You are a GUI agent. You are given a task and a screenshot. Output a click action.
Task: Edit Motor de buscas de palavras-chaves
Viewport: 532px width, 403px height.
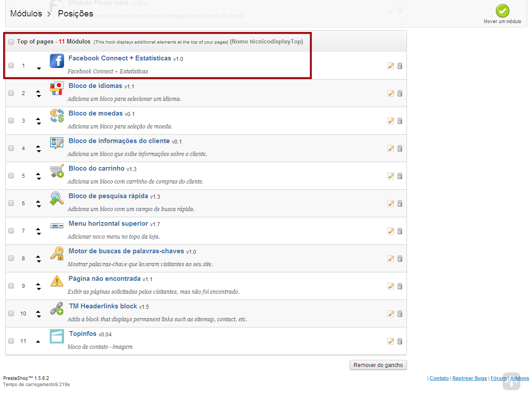click(391, 259)
